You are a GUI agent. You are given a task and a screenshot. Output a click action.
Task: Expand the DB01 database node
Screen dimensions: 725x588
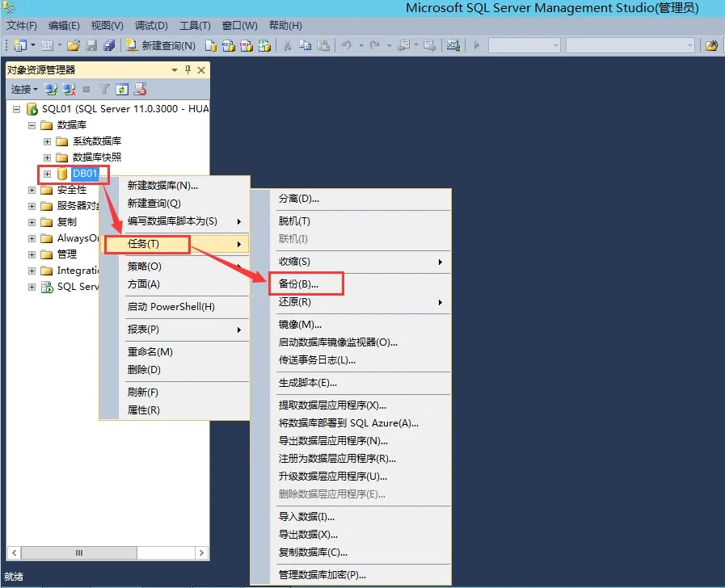(x=47, y=174)
